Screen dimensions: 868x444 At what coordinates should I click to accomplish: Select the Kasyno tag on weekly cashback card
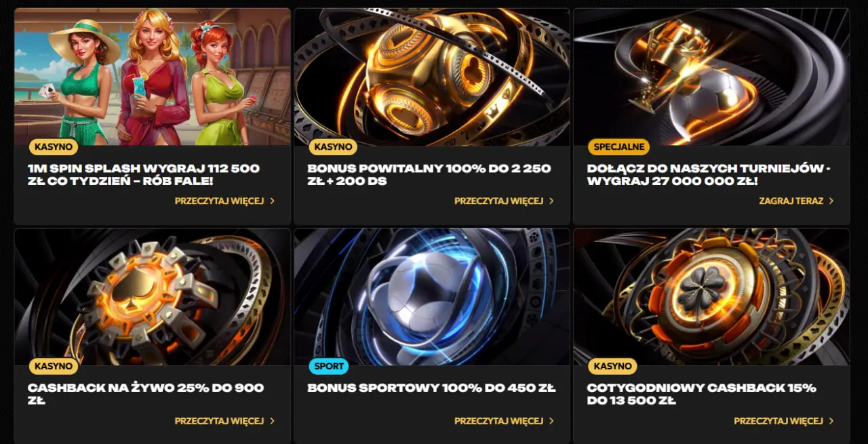(x=612, y=366)
